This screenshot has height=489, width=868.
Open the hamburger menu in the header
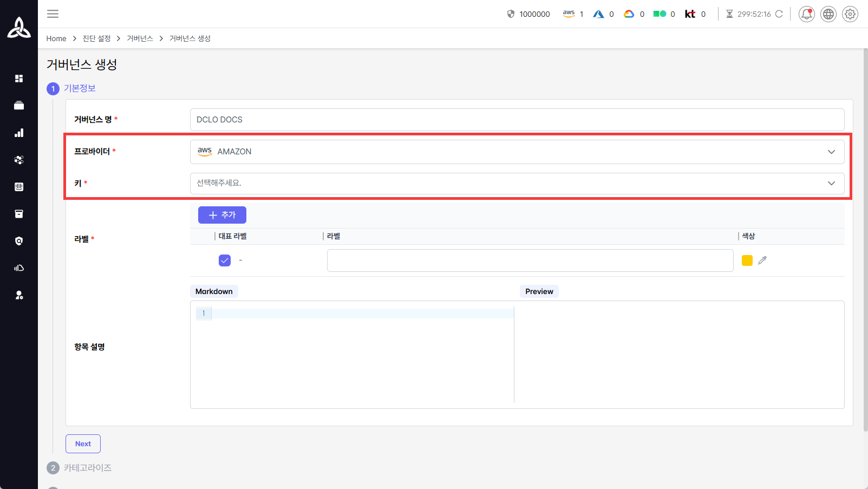(53, 14)
